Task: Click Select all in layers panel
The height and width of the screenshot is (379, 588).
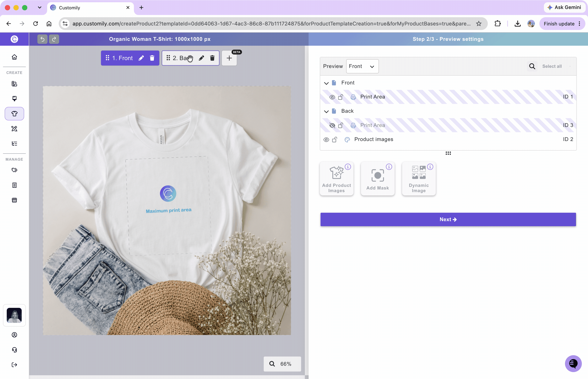Action: point(552,66)
